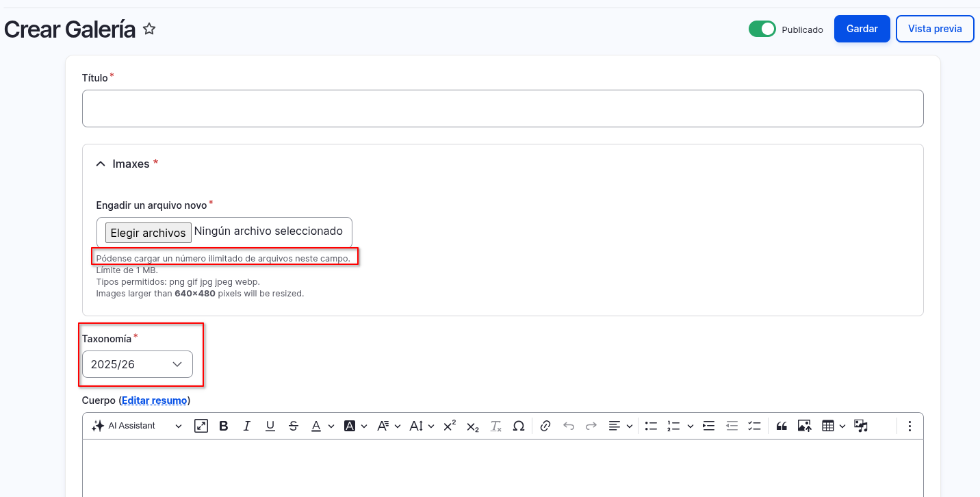980x497 pixels.
Task: Open the AI Assistant menu
Action: [x=137, y=426]
